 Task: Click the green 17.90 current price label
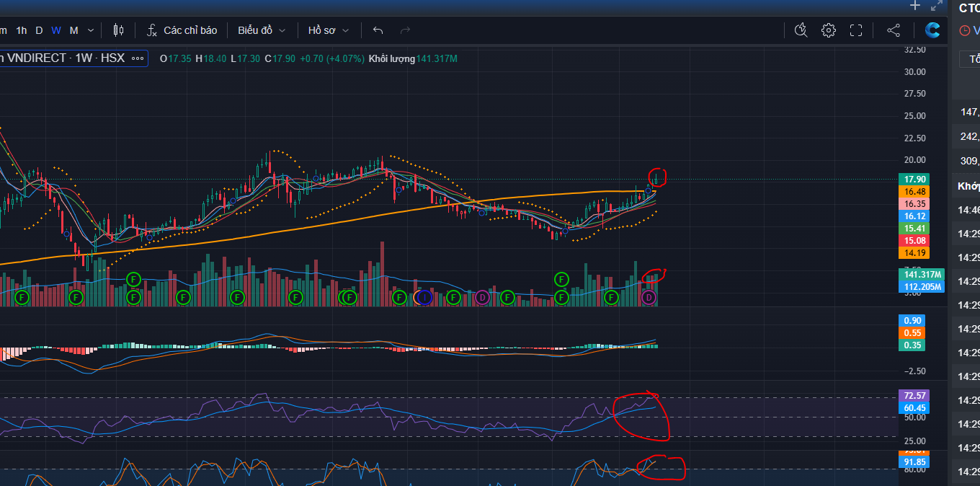pyautogui.click(x=914, y=180)
